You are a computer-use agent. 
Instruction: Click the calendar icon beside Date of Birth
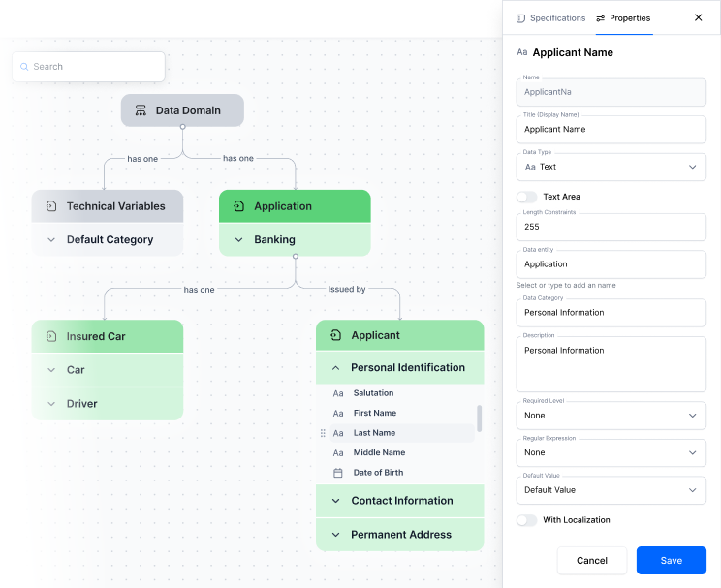pyautogui.click(x=338, y=473)
